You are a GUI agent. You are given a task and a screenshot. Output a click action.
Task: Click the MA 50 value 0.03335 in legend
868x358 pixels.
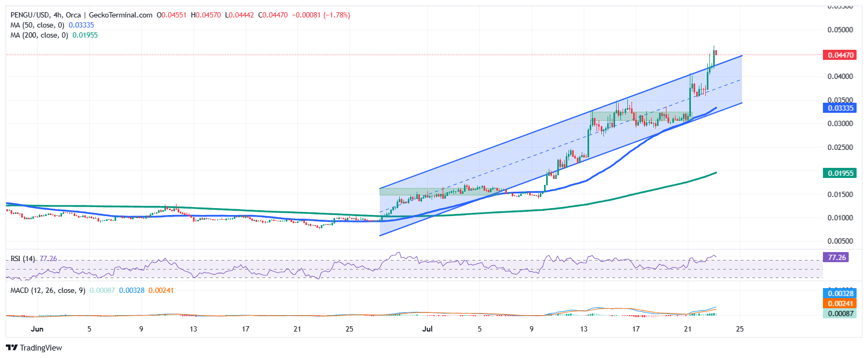click(82, 25)
